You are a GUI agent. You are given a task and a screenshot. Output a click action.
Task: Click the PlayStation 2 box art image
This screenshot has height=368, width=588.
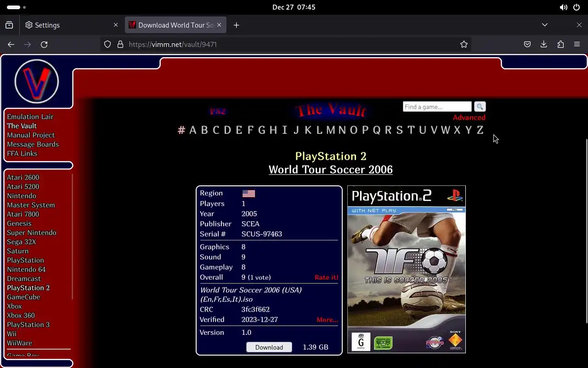[407, 270]
